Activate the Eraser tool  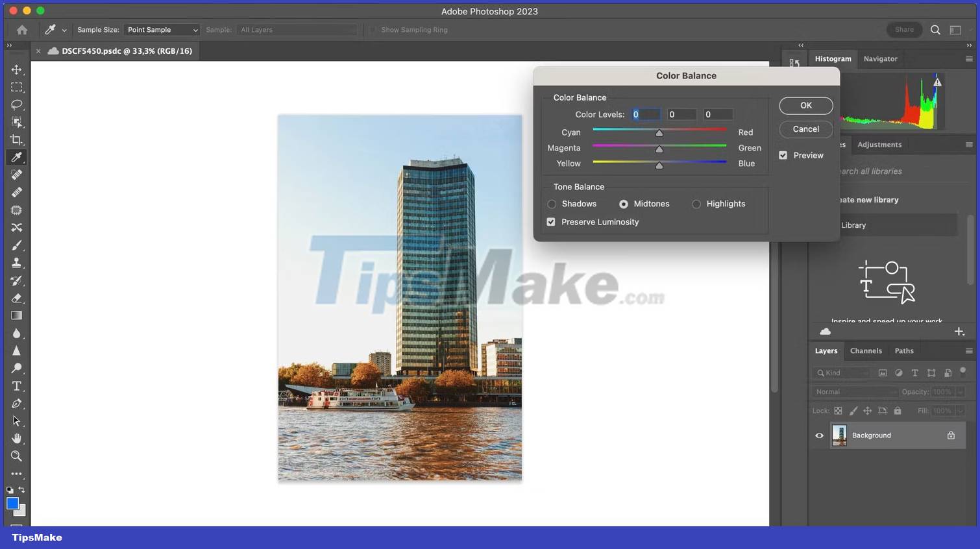16,298
